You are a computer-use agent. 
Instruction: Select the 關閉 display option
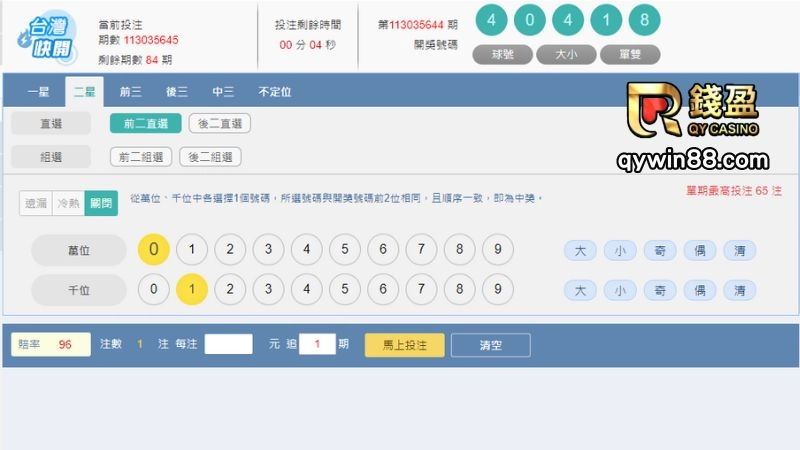click(x=100, y=203)
